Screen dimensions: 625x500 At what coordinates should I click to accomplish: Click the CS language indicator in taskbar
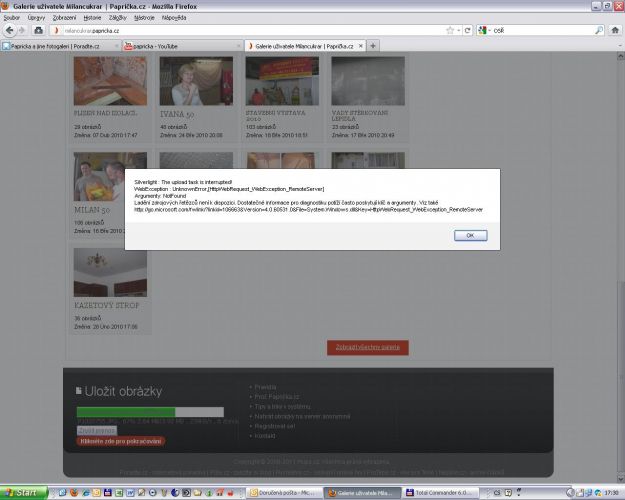pyautogui.click(x=497, y=493)
